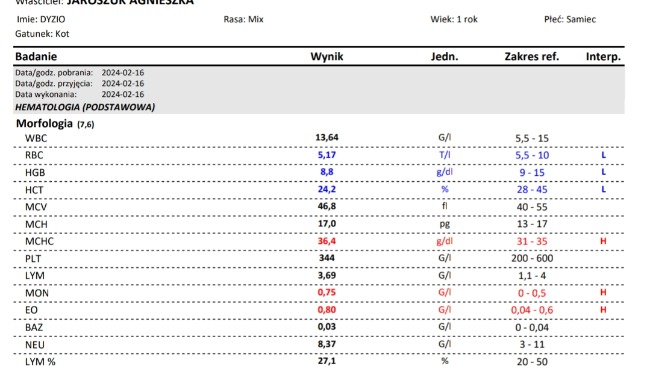
Task: Click the MCH result 17,0
Action: point(327,224)
